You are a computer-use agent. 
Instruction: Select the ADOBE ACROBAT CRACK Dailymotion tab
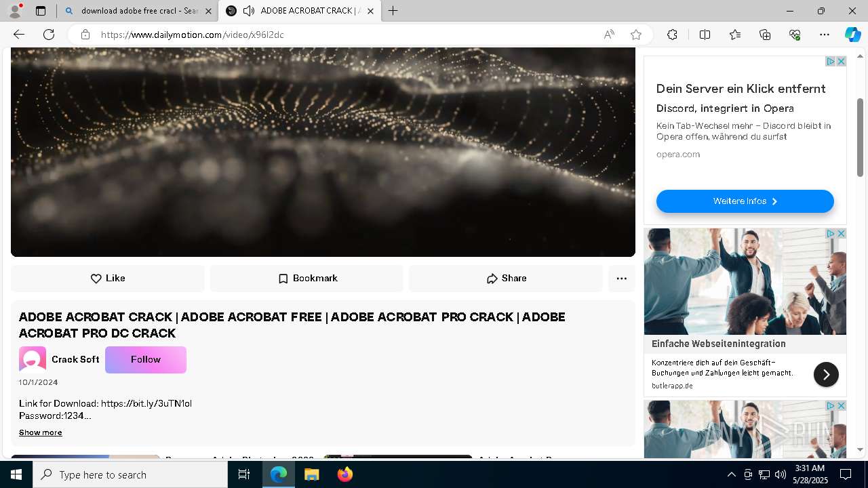299,11
